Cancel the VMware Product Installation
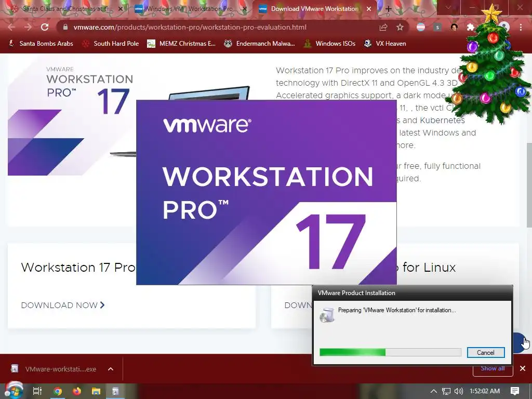This screenshot has width=532, height=399. [486, 353]
